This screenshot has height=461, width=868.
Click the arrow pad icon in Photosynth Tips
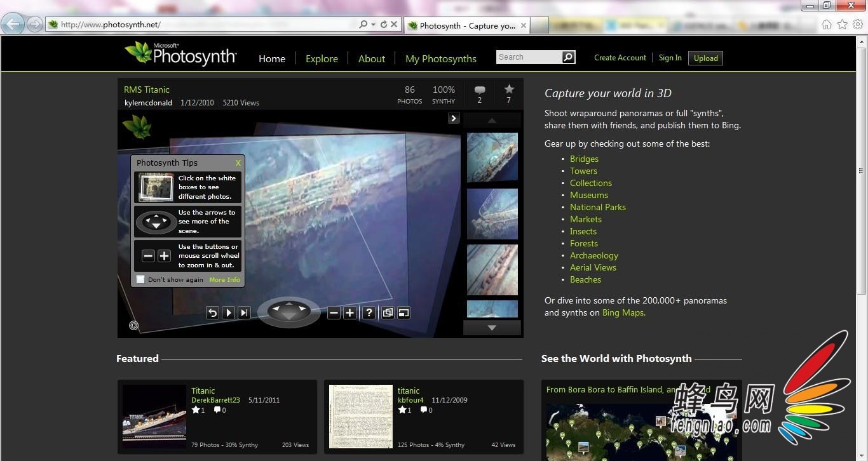(156, 222)
